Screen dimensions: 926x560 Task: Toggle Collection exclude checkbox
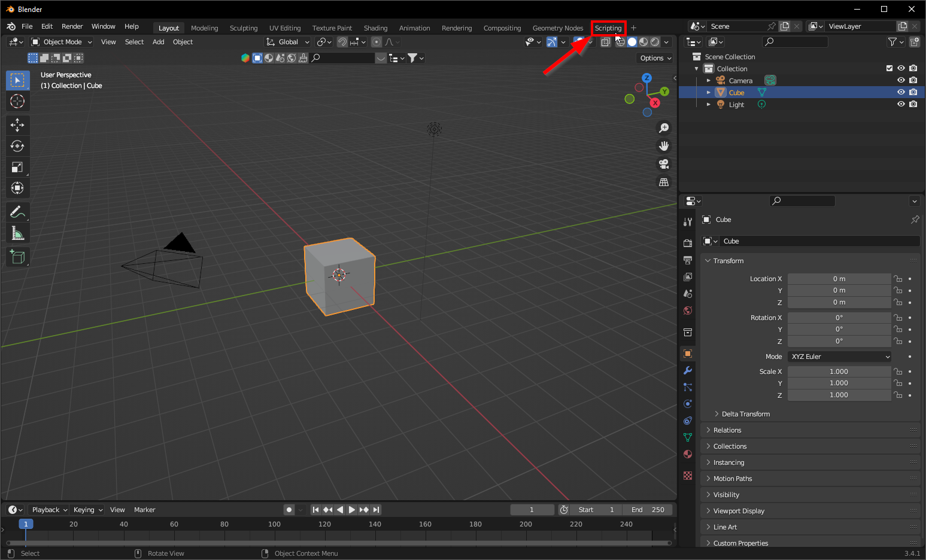(889, 68)
